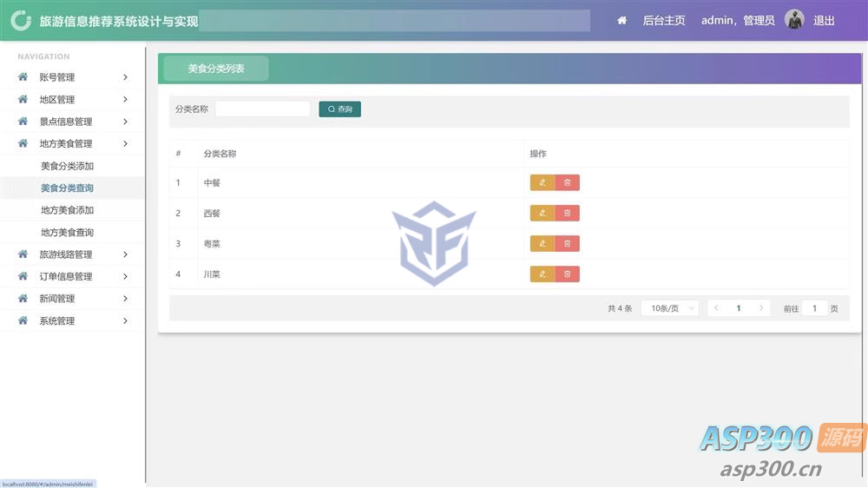Image resolution: width=868 pixels, height=488 pixels.
Task: Click the 地方美食管理 home icon
Action: 23,143
